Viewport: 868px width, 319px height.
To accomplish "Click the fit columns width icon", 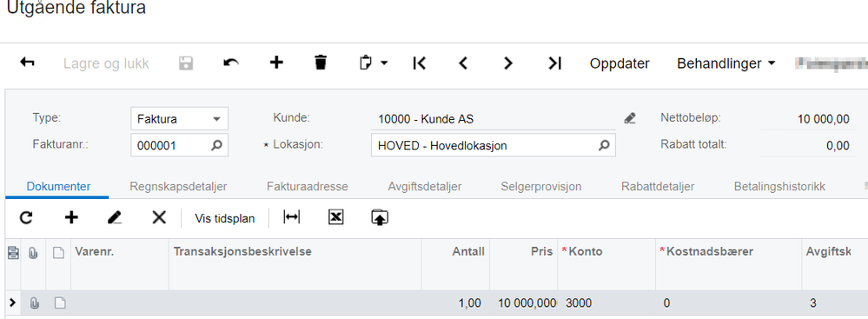I will pyautogui.click(x=291, y=217).
